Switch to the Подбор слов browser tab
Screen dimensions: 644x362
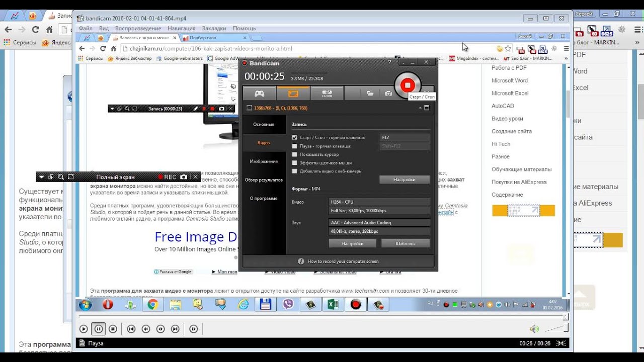click(215, 38)
